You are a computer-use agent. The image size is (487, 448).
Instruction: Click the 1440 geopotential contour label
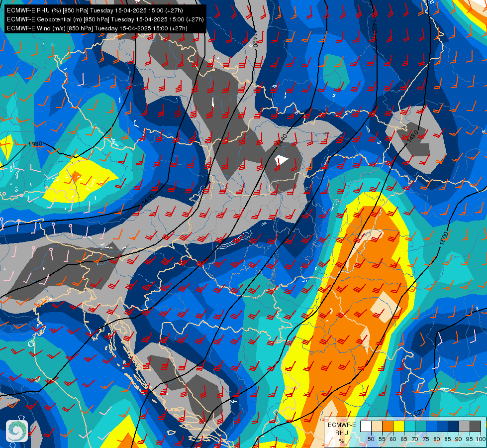[282, 140]
